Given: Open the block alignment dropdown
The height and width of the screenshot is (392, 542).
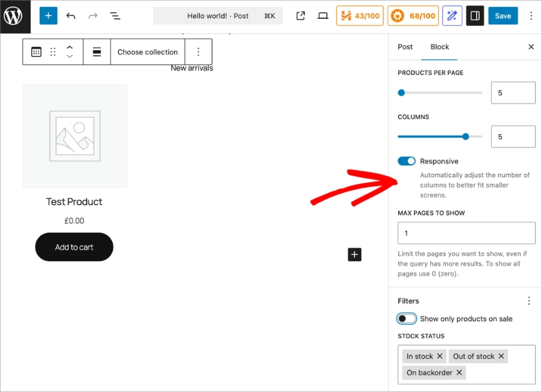Looking at the screenshot, I should [x=97, y=52].
